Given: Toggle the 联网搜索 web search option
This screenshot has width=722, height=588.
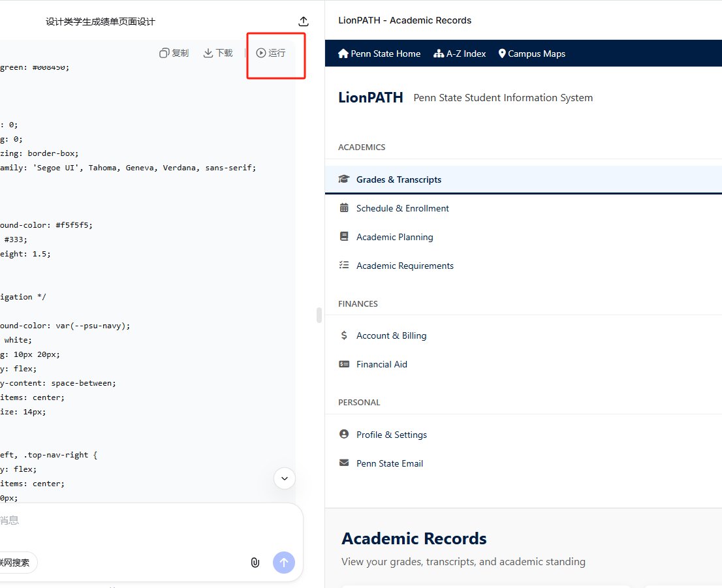Looking at the screenshot, I should [16, 562].
